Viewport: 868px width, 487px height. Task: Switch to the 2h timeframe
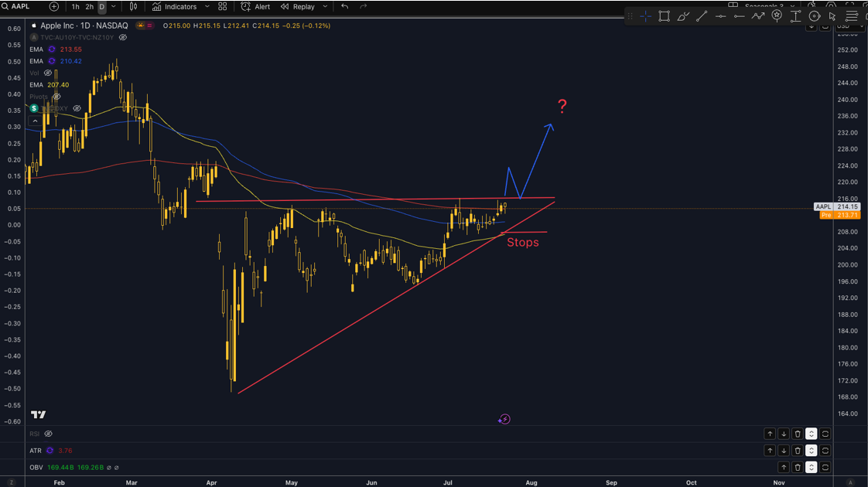pos(89,7)
